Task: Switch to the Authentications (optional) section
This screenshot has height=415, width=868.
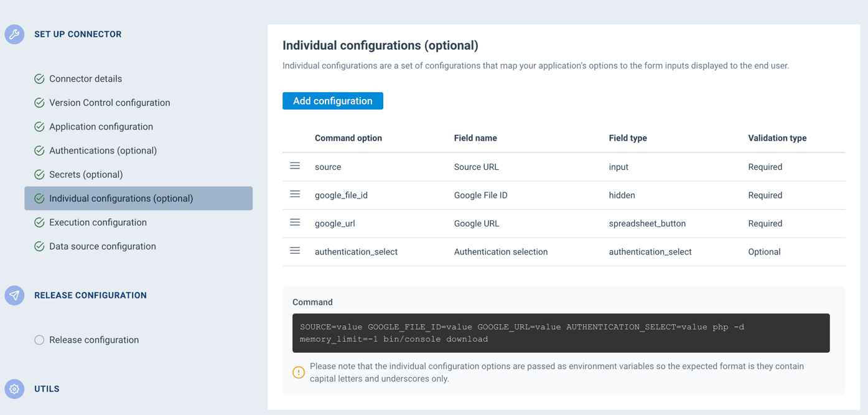Action: point(104,150)
